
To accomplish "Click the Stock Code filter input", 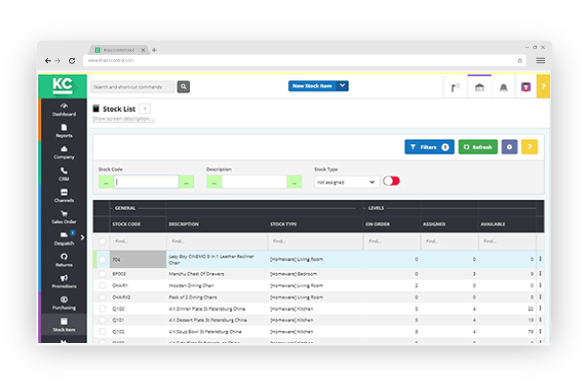I will click(146, 182).
